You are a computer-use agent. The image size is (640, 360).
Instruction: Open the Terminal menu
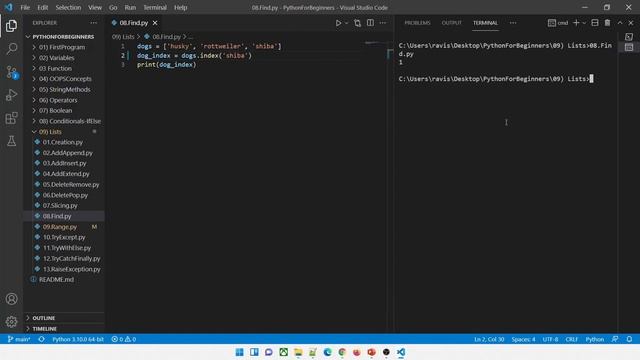[155, 7]
